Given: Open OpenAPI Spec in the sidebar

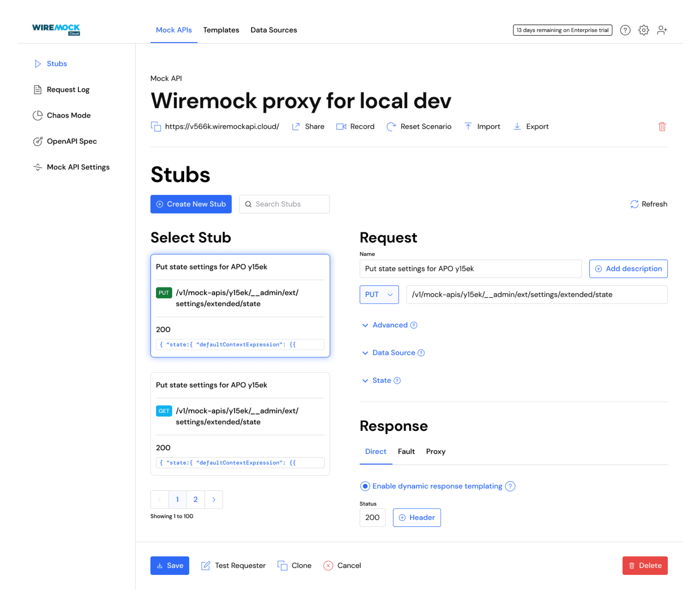Looking at the screenshot, I should [x=72, y=141].
